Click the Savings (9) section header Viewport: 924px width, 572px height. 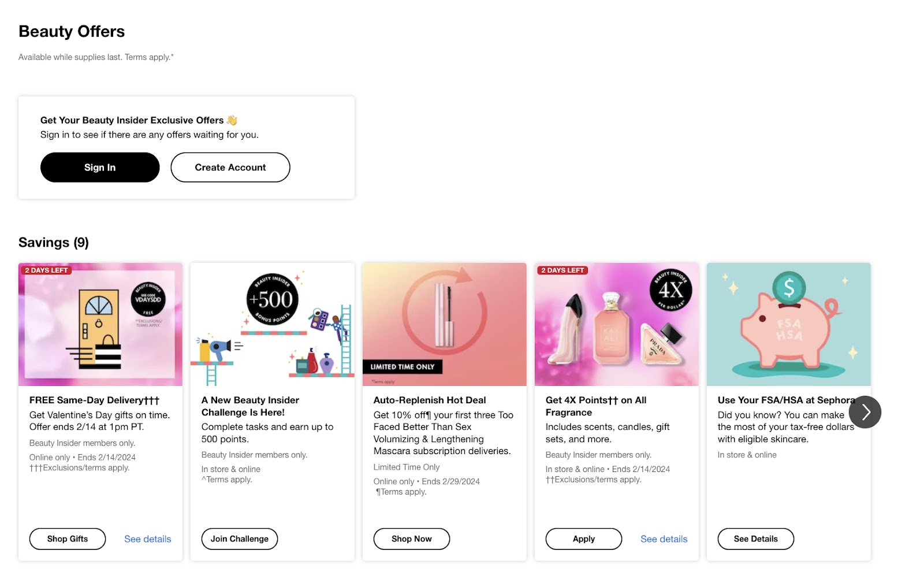[54, 242]
